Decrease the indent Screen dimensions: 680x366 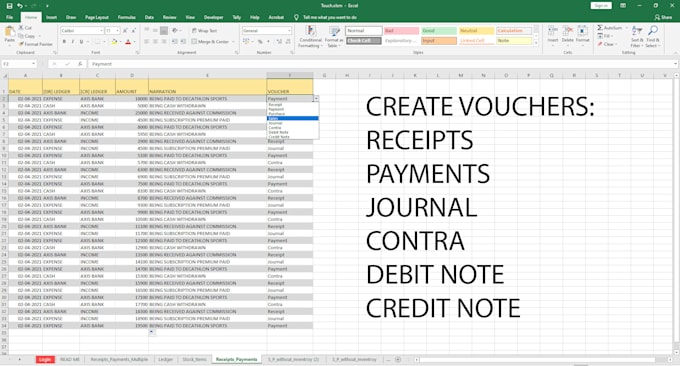(174, 42)
